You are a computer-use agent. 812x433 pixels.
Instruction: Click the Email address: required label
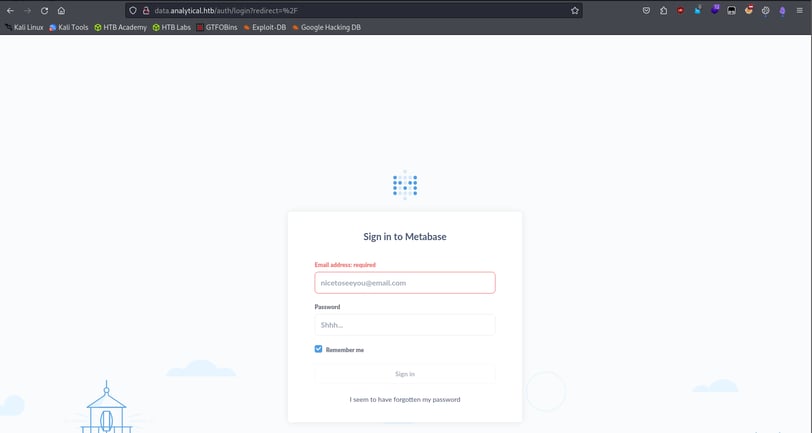(345, 265)
